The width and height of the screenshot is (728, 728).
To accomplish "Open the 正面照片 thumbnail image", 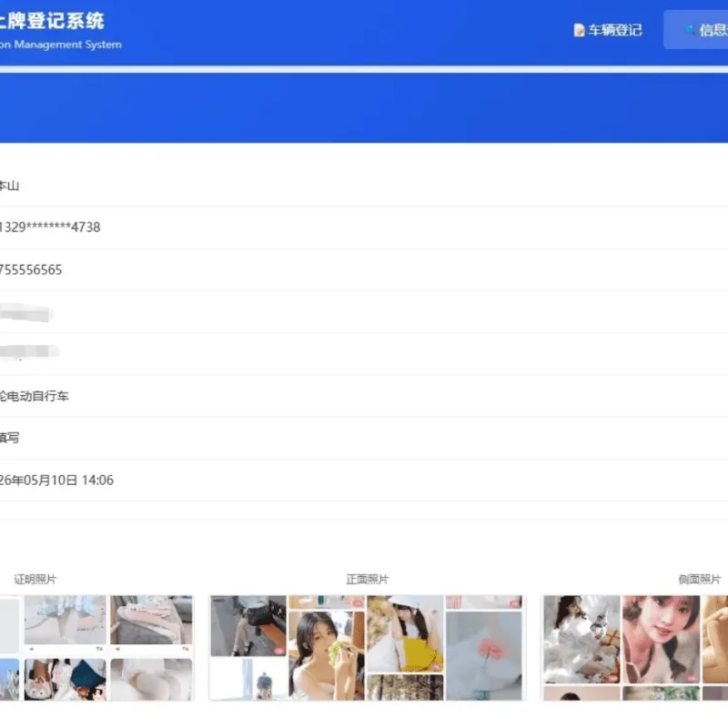I will click(x=367, y=648).
